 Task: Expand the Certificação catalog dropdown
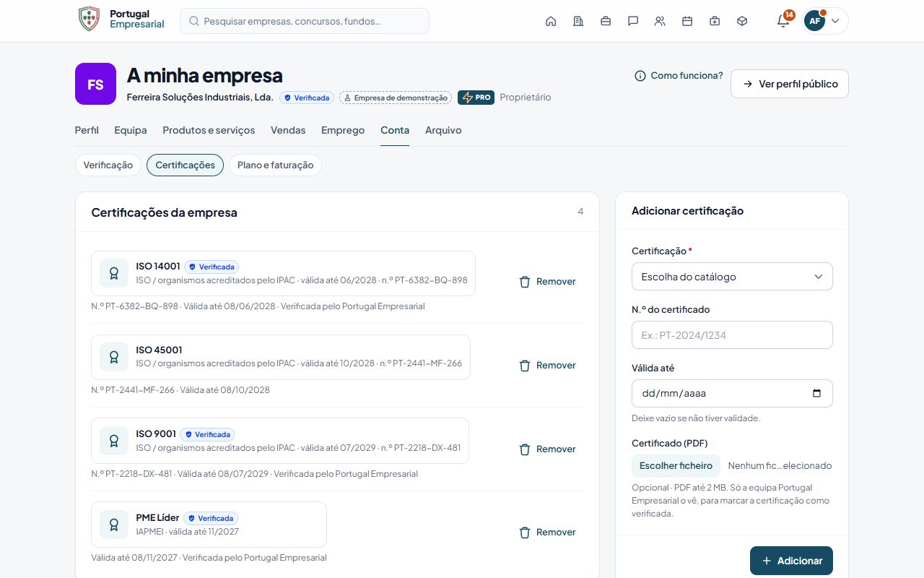click(732, 277)
